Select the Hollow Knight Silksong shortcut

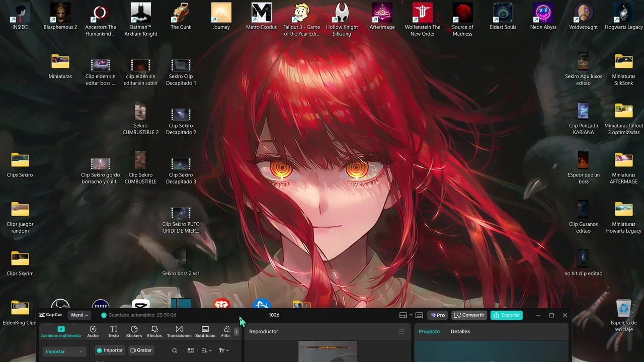click(x=342, y=20)
